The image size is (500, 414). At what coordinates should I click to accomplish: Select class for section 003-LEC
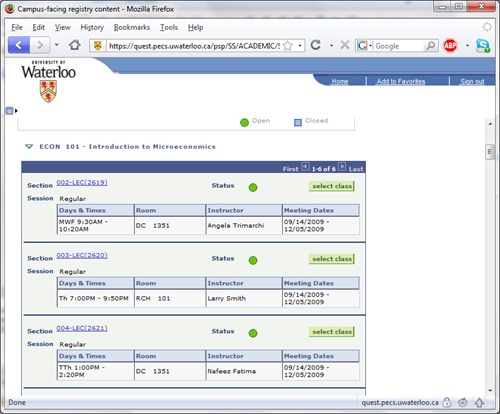pos(332,259)
